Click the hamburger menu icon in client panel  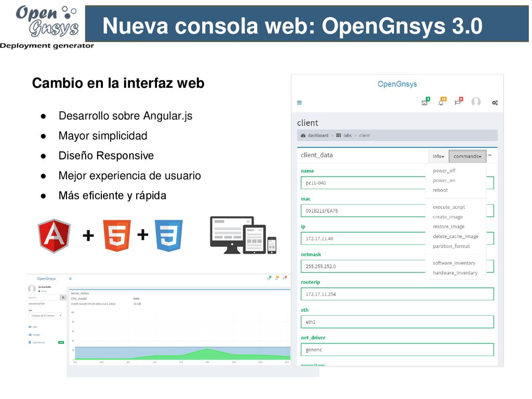point(299,102)
